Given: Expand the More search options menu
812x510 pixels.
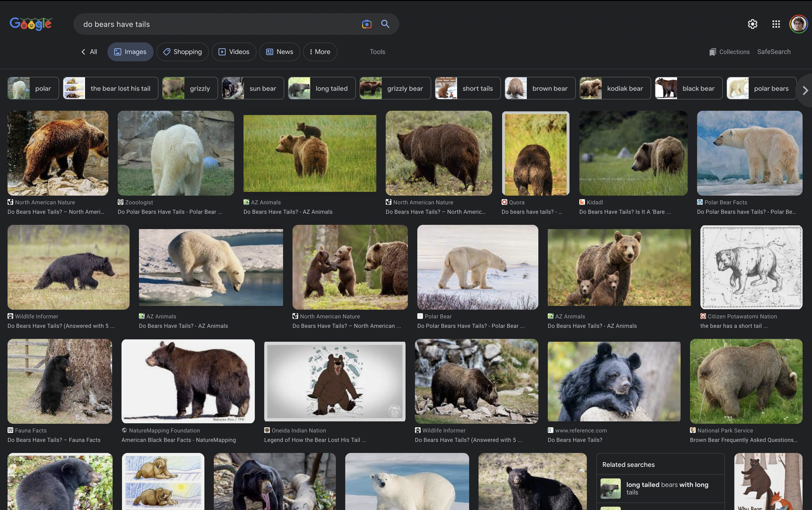Looking at the screenshot, I should [320, 52].
